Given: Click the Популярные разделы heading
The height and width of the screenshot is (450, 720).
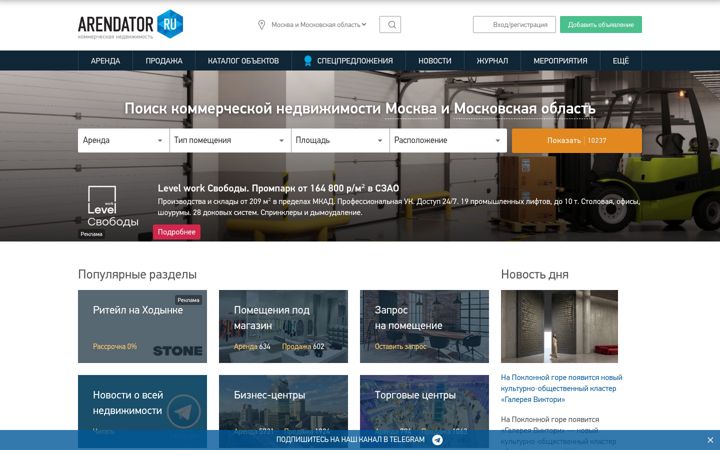Looking at the screenshot, I should point(137,275).
